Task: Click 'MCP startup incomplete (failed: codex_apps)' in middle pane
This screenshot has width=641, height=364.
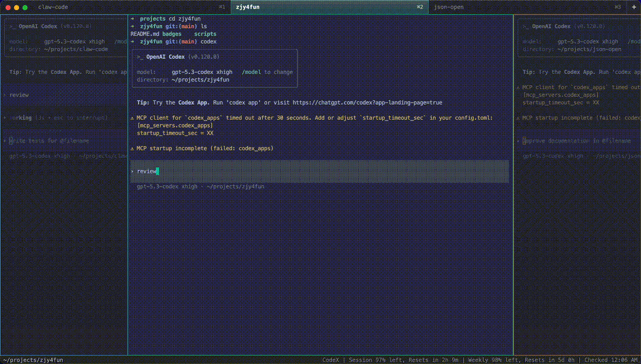Action: click(x=205, y=148)
